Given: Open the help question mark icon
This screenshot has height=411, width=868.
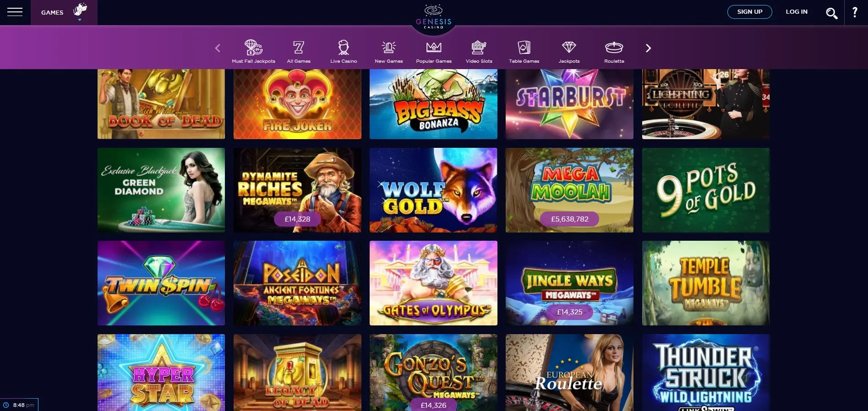Looking at the screenshot, I should [x=855, y=12].
